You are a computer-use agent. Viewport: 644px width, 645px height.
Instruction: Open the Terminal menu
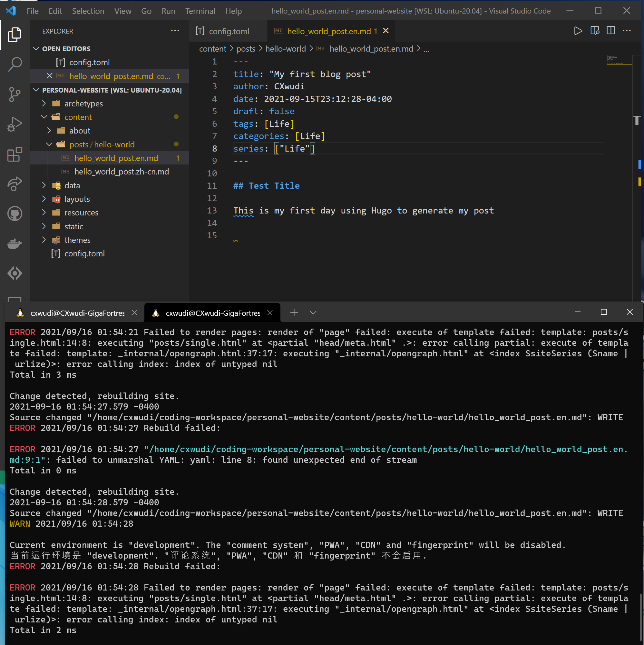click(200, 11)
